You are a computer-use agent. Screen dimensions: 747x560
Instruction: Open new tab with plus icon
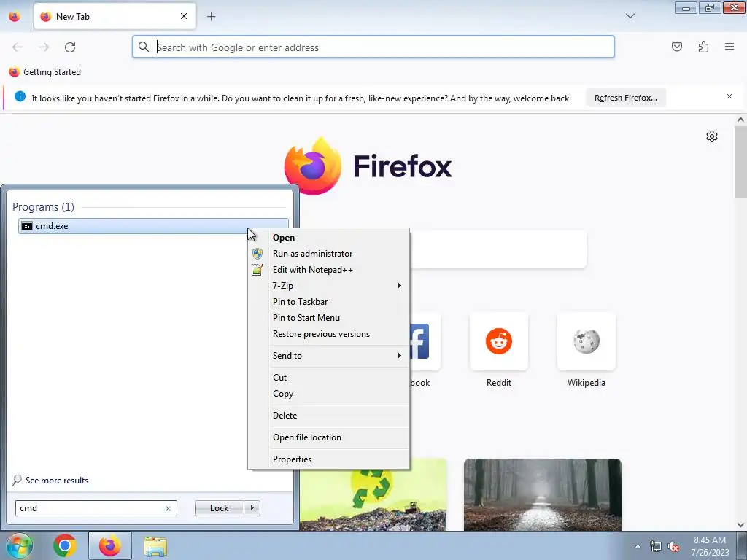[x=211, y=17]
